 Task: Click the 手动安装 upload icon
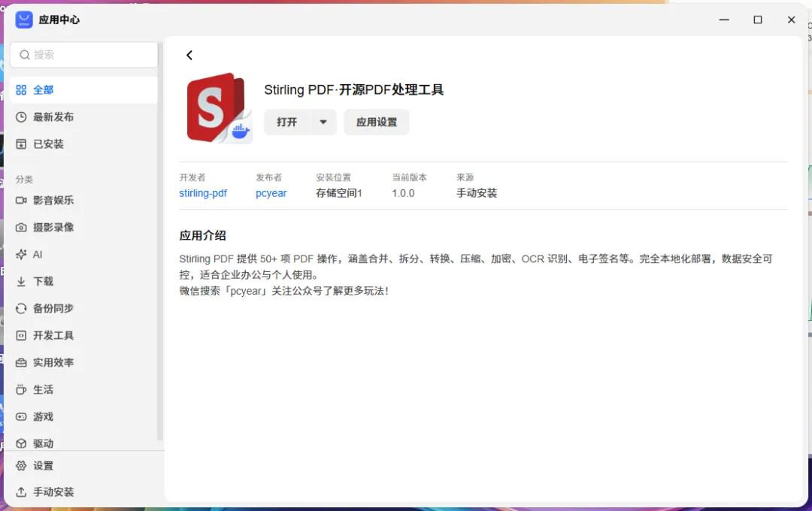pyautogui.click(x=21, y=492)
